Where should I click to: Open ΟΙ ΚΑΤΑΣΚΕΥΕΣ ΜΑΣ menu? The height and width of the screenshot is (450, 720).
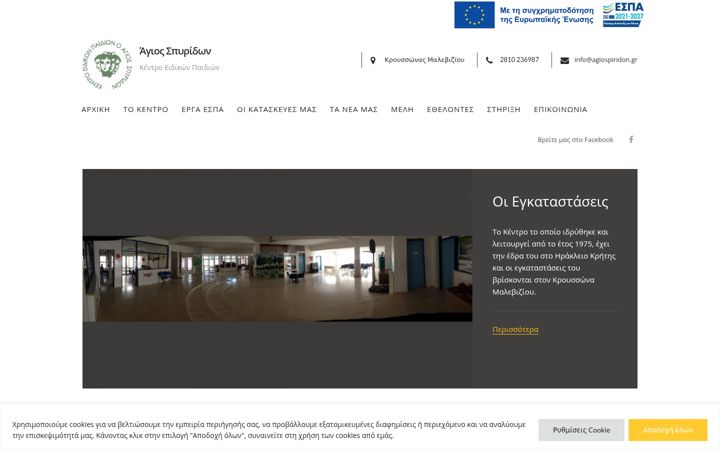click(276, 109)
